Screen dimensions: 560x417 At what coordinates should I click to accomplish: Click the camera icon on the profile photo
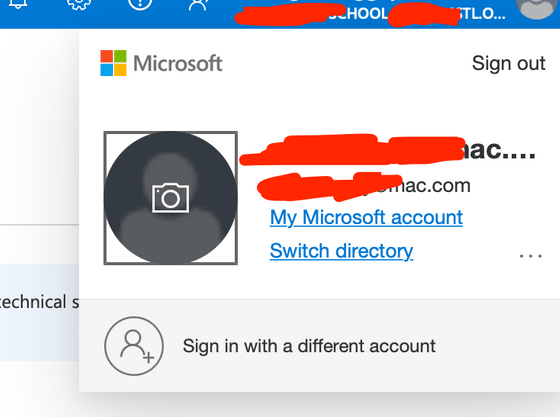(170, 198)
